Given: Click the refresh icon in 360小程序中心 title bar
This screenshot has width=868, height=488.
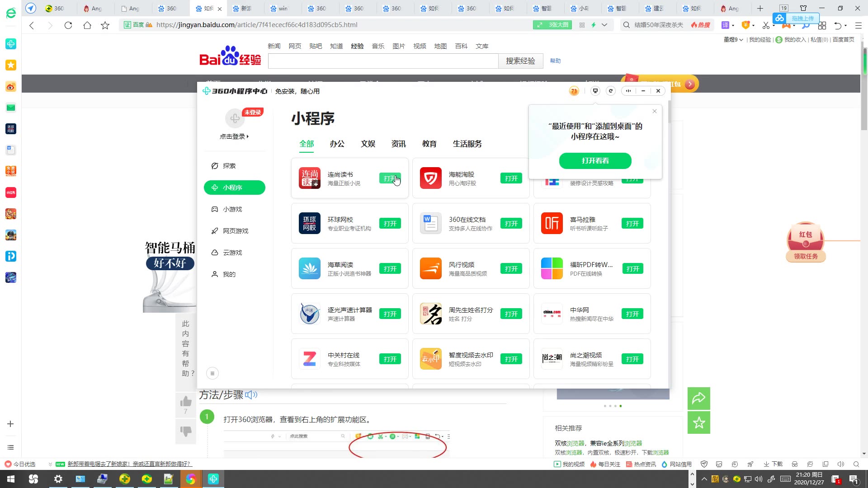Looking at the screenshot, I should (611, 91).
